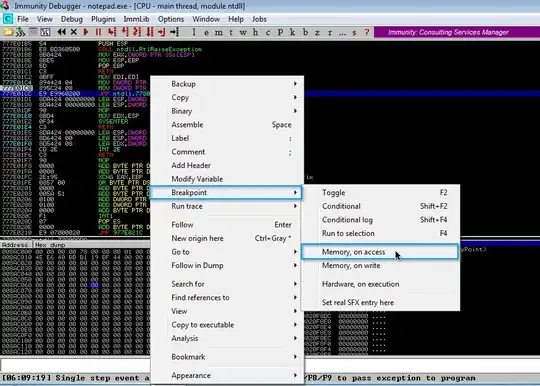Click the step over toolbar icon

point(125,32)
